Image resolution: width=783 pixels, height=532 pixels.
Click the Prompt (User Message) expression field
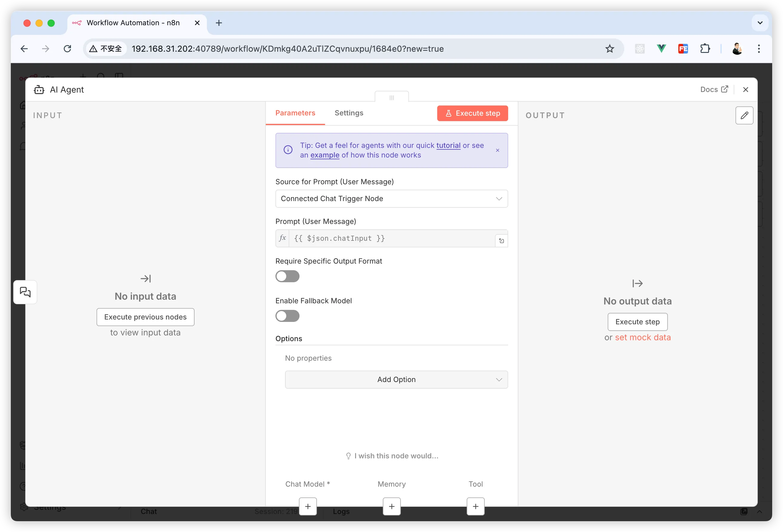[x=391, y=238]
